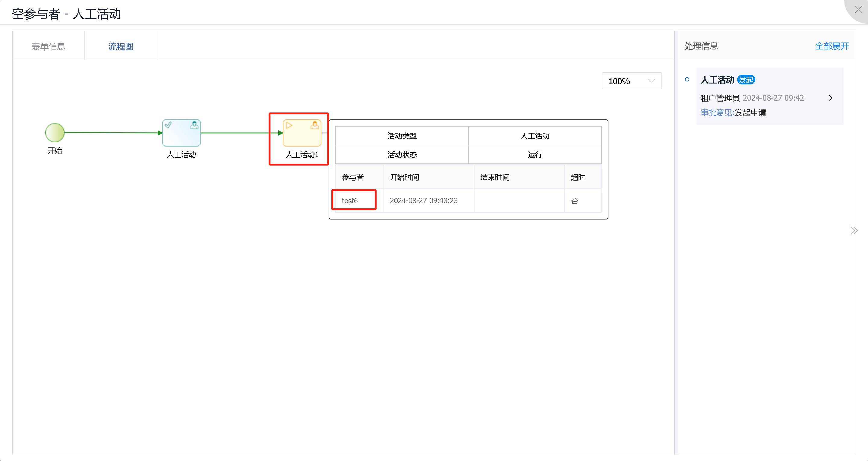Click the orange user icon on 人工活动1
Viewport: 868px width, 461px height.
(x=314, y=125)
